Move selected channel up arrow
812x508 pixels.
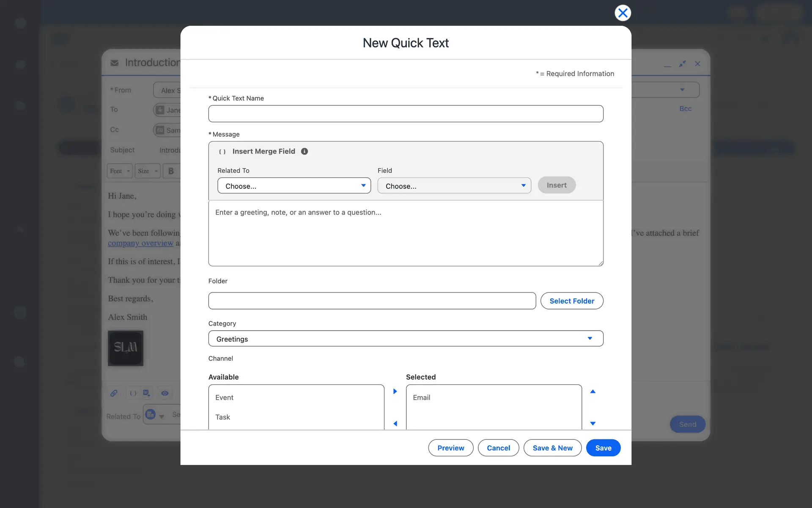click(x=593, y=391)
